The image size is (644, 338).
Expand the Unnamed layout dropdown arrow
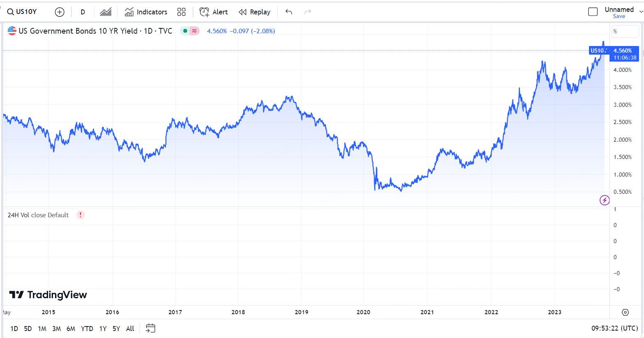[641, 11]
